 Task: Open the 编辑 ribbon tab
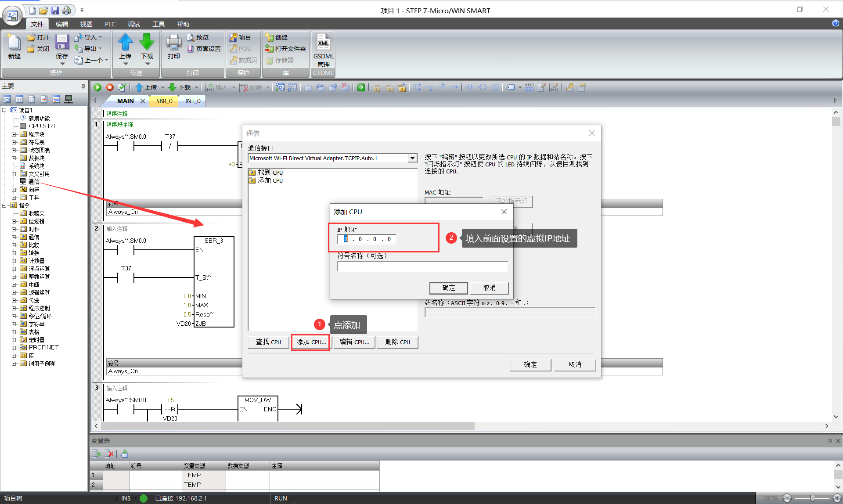(62, 24)
